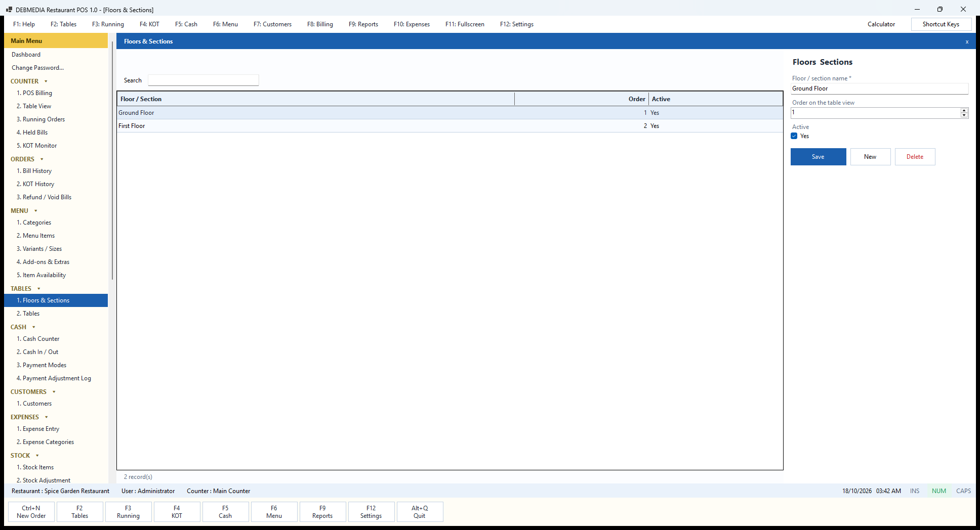Image resolution: width=980 pixels, height=530 pixels.
Task: Open F10: Expenses menu item
Action: click(412, 24)
